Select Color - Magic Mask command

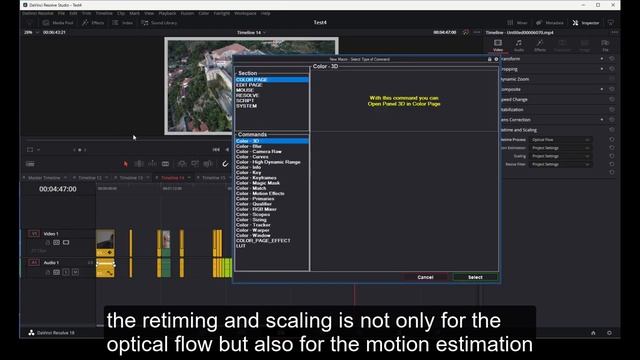pos(271,183)
